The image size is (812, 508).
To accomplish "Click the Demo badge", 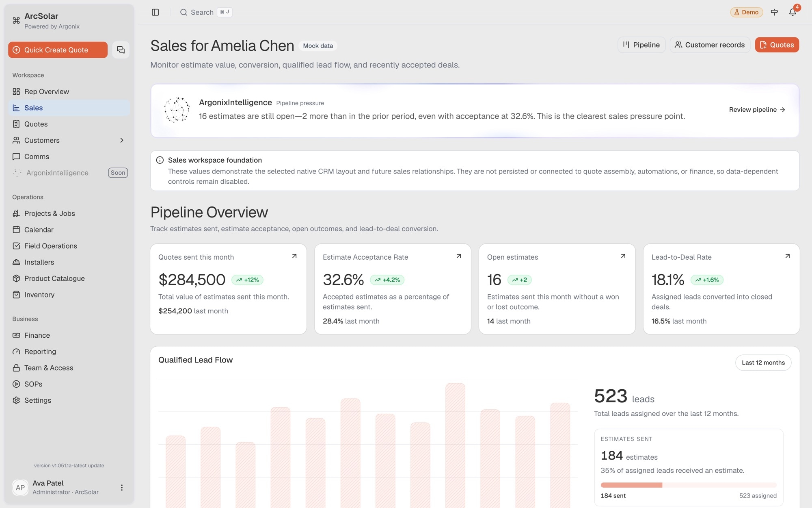I will pyautogui.click(x=746, y=12).
